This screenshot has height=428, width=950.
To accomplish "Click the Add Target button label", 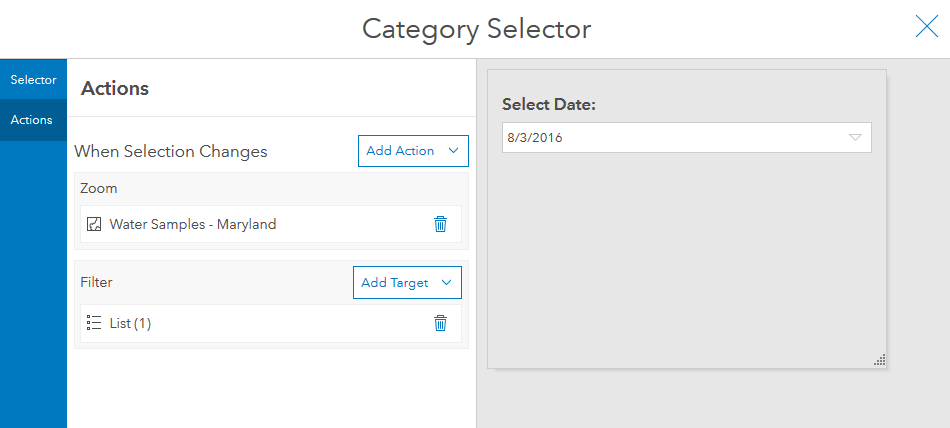I will pyautogui.click(x=394, y=283).
